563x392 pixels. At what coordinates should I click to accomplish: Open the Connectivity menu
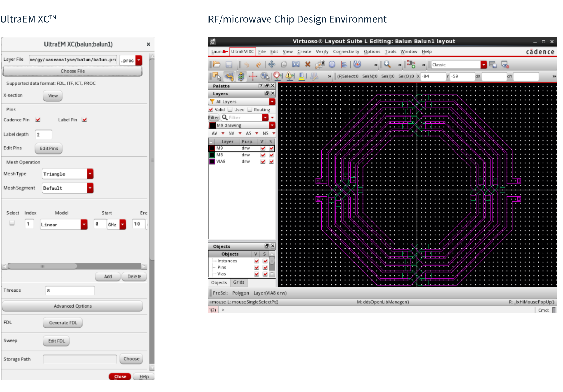[x=346, y=52]
